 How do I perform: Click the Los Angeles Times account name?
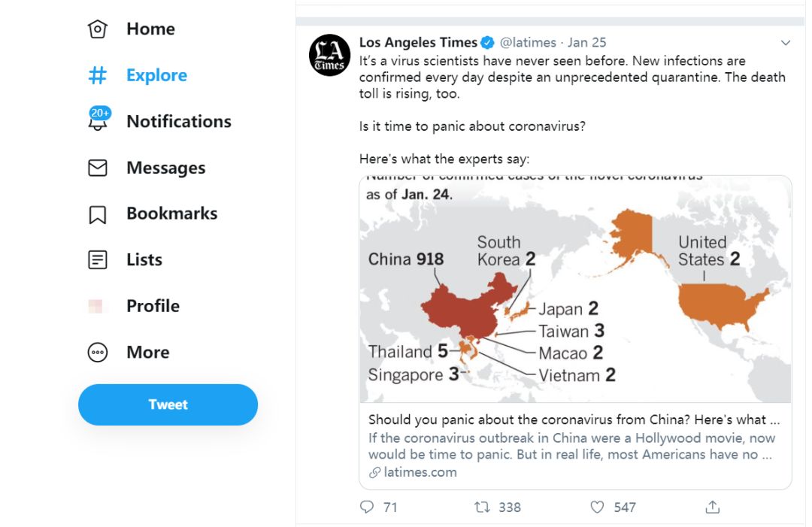tap(418, 42)
